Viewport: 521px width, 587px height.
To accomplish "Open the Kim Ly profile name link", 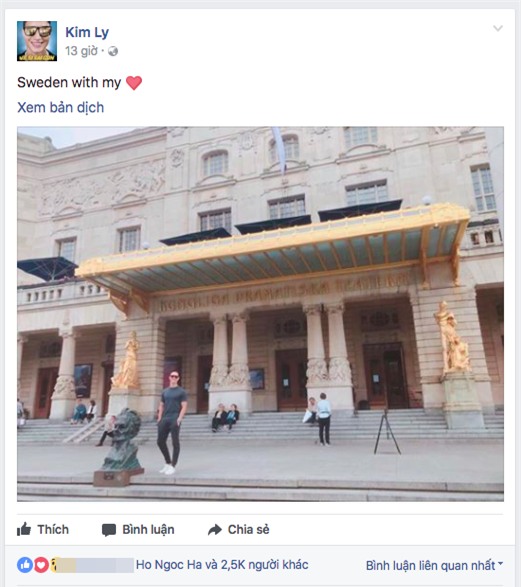I will point(87,32).
